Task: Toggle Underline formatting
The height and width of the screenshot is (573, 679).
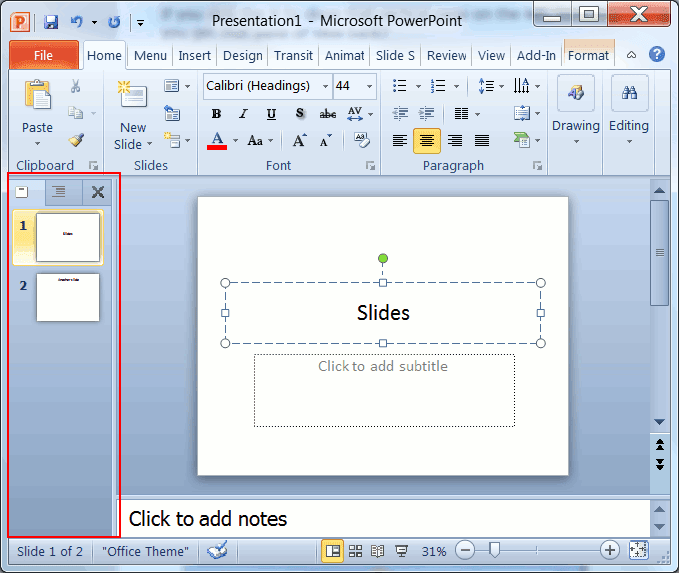Action: 272,114
